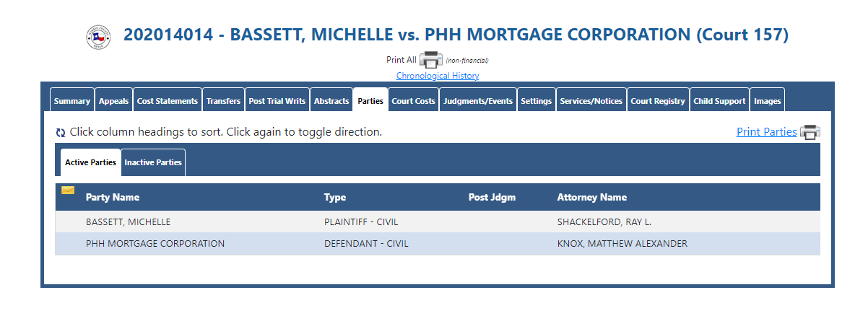Viewport: 868px width, 329px height.
Task: Click the refresh sort arrows icon
Action: (x=61, y=133)
